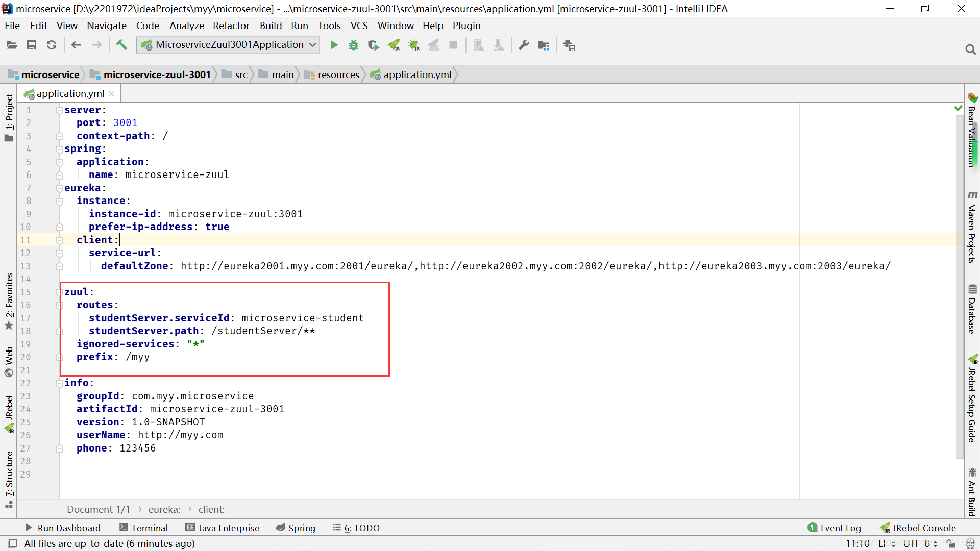Close the application.yml editor tab
The image size is (980, 551).
coord(111,94)
